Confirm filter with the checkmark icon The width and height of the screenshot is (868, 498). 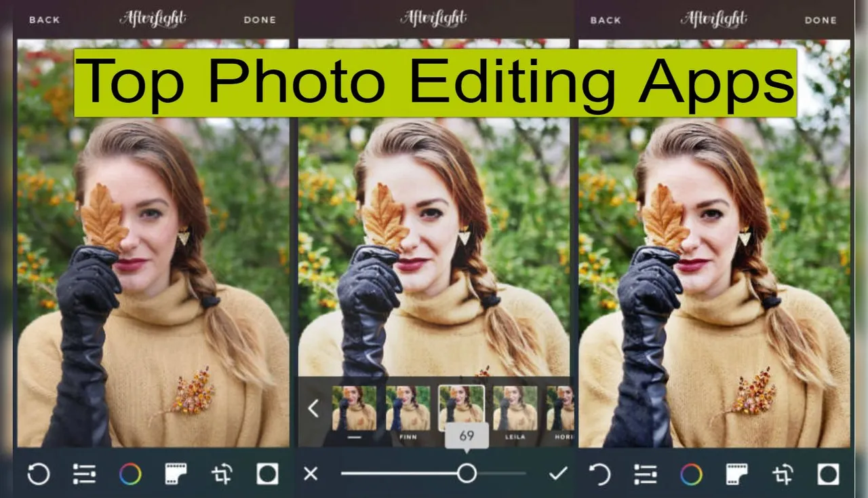click(557, 474)
